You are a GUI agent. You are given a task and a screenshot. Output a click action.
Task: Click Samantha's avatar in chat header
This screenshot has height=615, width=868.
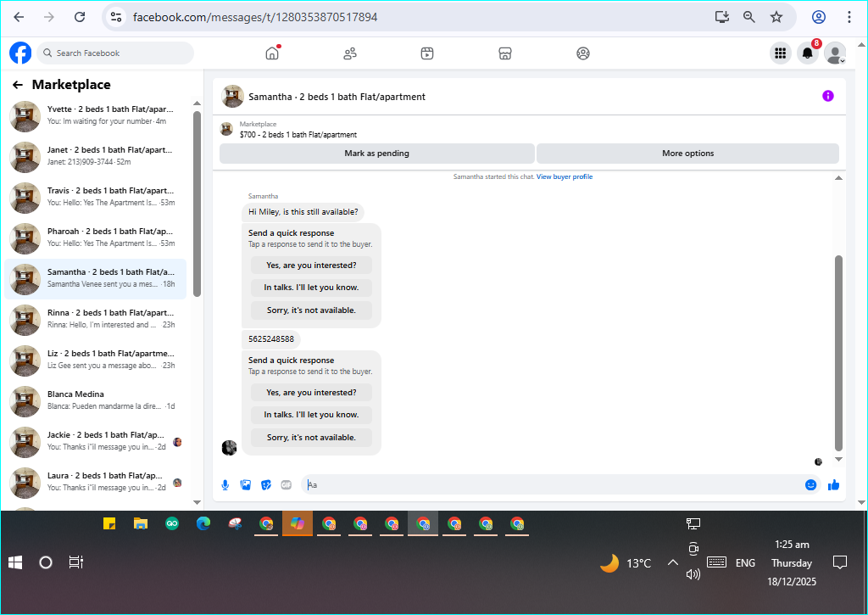pos(232,97)
